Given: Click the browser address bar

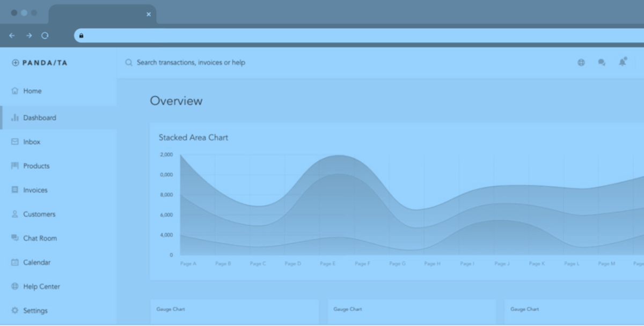Looking at the screenshot, I should pyautogui.click(x=359, y=36).
